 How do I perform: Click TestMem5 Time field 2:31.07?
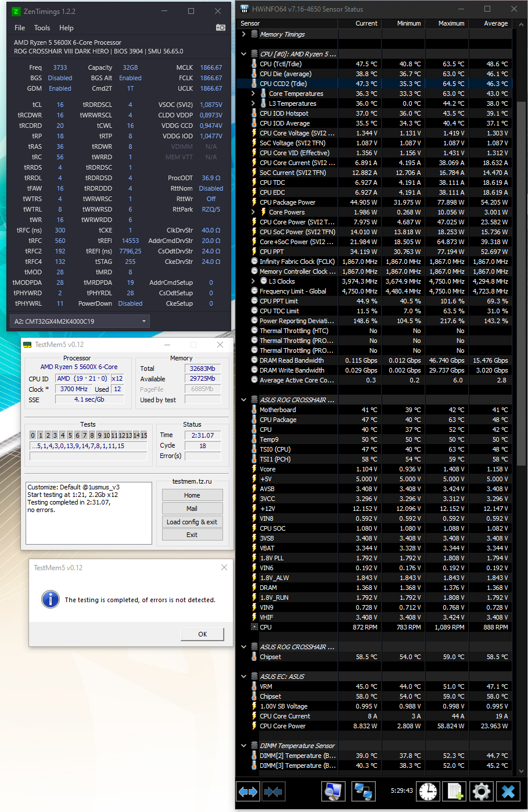[203, 435]
